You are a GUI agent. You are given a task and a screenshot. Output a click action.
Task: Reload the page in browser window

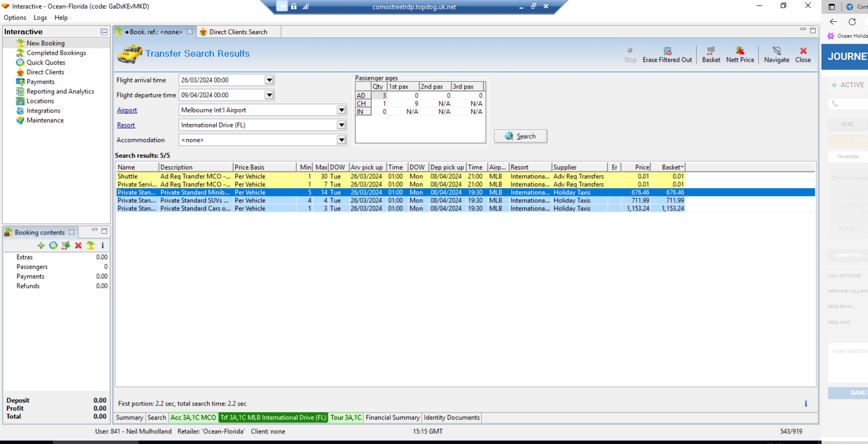coord(852,22)
